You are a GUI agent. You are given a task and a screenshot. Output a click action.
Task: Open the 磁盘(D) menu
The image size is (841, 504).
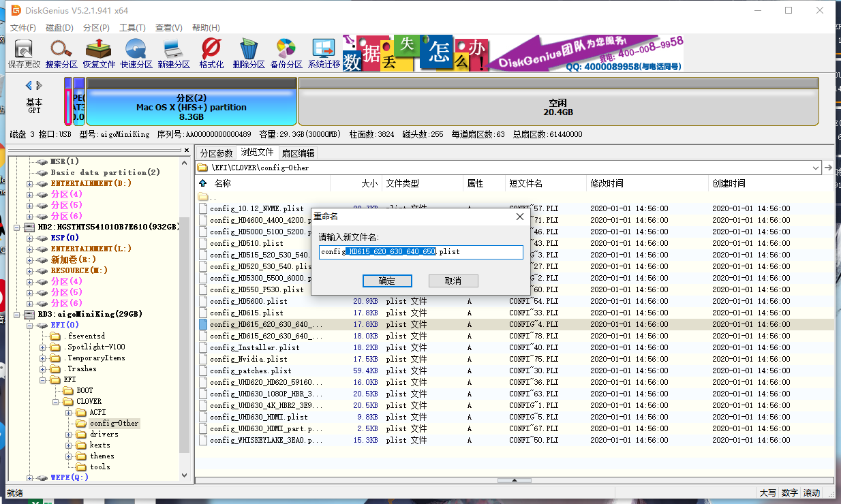(59, 28)
